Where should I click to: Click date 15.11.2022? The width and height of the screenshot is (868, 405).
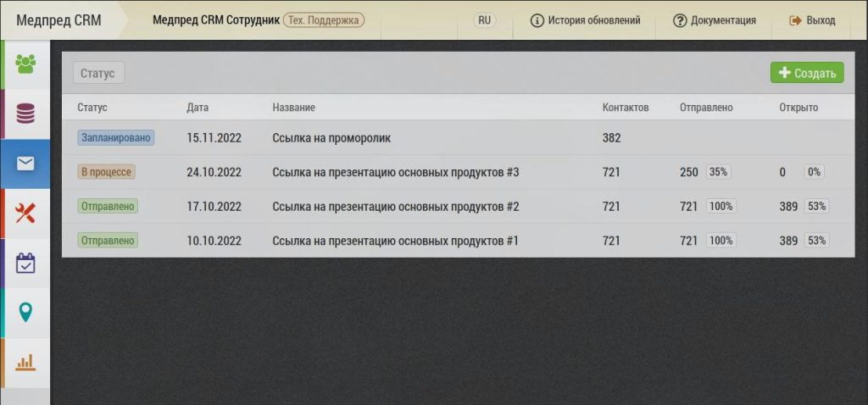point(214,138)
